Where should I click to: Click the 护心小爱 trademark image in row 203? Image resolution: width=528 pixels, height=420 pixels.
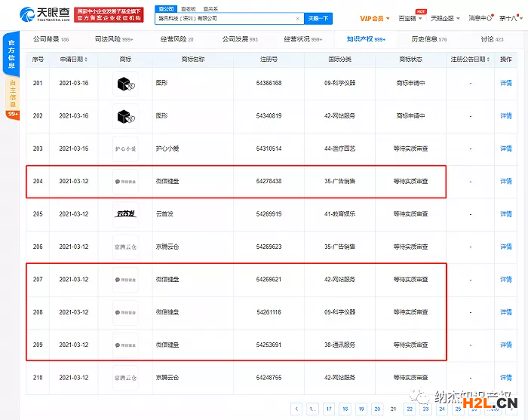tap(125, 149)
